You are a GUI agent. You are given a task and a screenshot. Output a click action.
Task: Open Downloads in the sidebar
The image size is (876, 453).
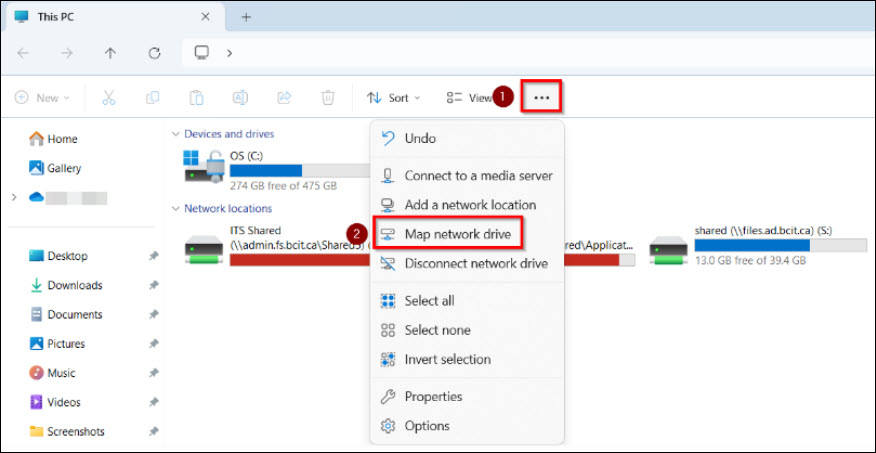click(65, 285)
